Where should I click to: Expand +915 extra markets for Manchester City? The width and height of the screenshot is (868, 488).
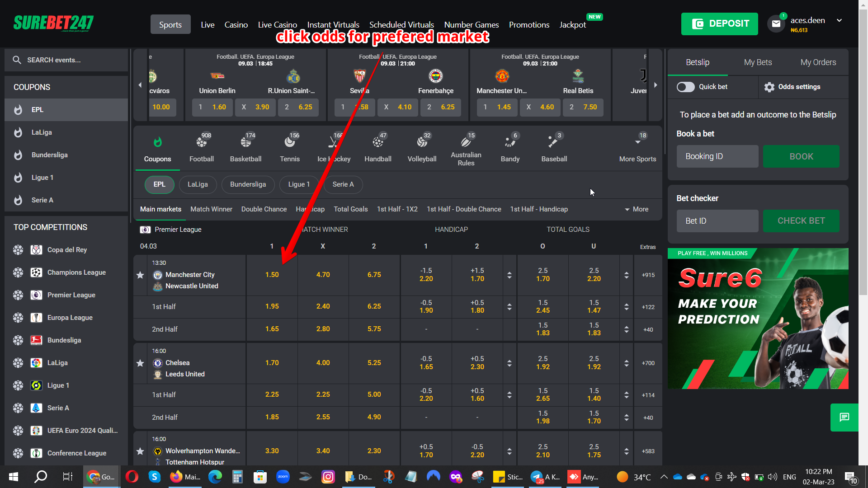648,275
